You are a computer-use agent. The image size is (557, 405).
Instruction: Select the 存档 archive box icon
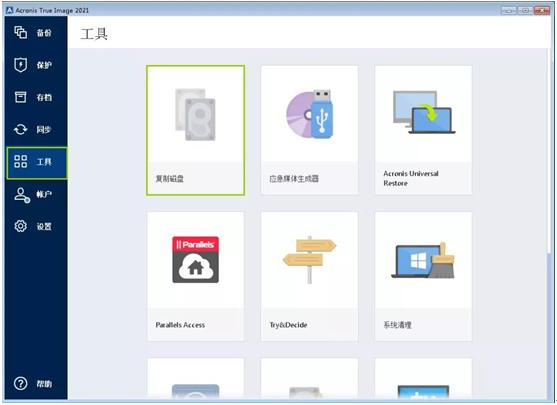21,97
